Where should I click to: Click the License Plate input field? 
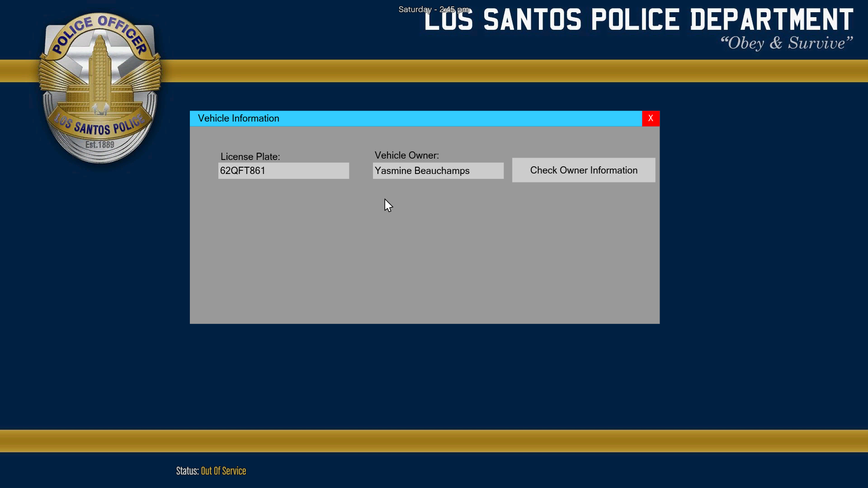(283, 171)
